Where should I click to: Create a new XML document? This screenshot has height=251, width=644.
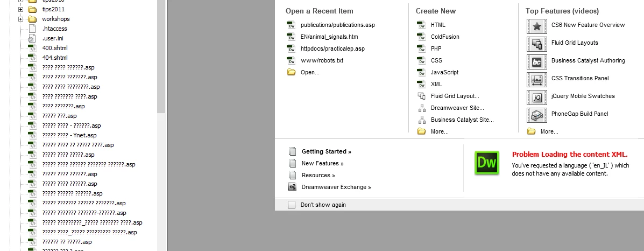pos(436,84)
